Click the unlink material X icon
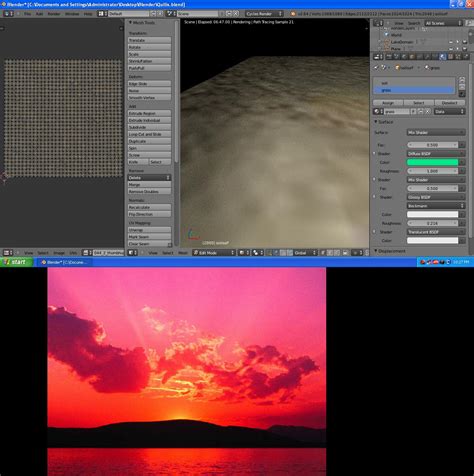The width and height of the screenshot is (474, 476). (428, 111)
